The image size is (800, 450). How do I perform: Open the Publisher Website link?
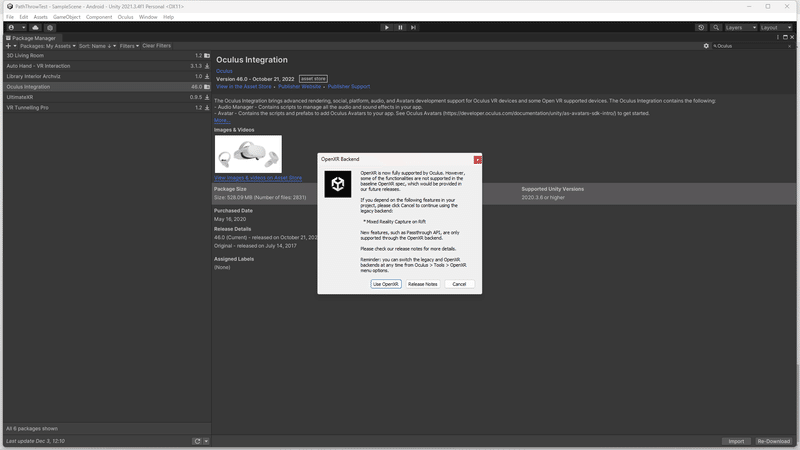[x=299, y=87]
